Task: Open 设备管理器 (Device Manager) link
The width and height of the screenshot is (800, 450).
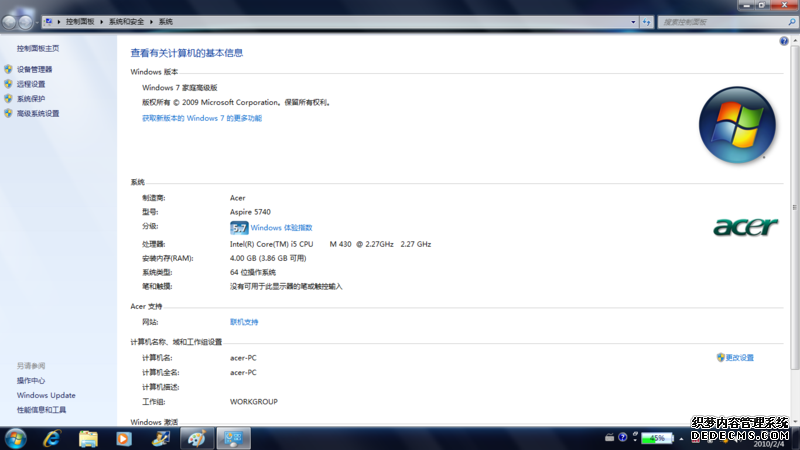Action: pyautogui.click(x=34, y=69)
